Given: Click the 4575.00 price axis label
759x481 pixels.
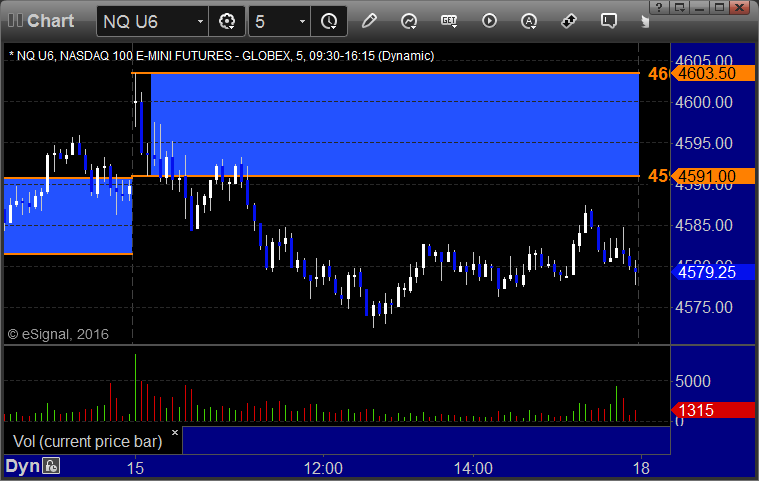Looking at the screenshot, I should tap(704, 308).
